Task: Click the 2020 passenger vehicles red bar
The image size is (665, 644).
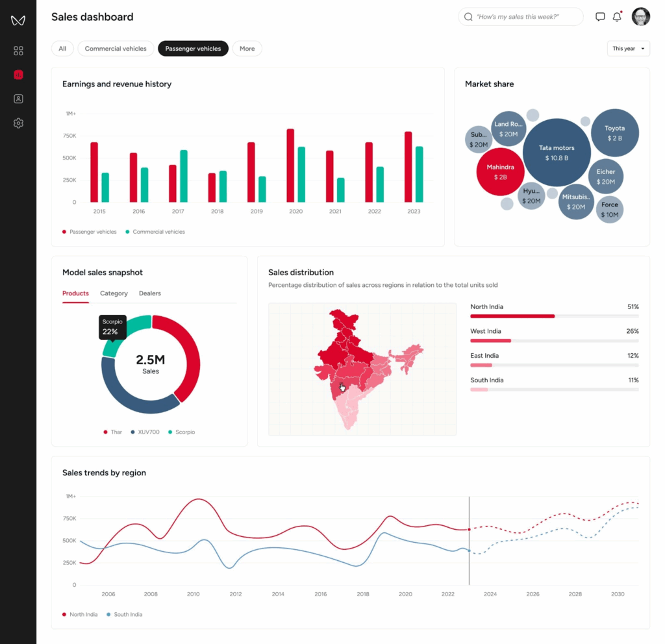Action: click(290, 166)
